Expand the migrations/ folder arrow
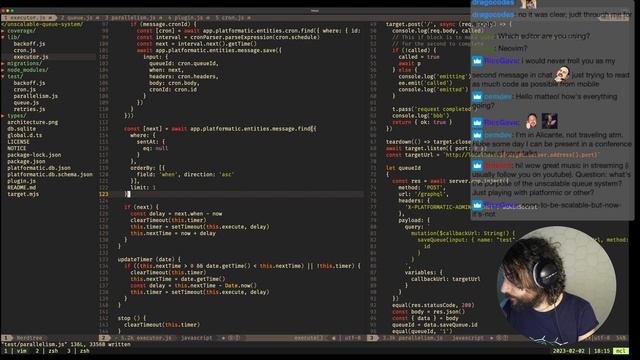Image resolution: width=640 pixels, height=360 pixels. click(x=3, y=63)
